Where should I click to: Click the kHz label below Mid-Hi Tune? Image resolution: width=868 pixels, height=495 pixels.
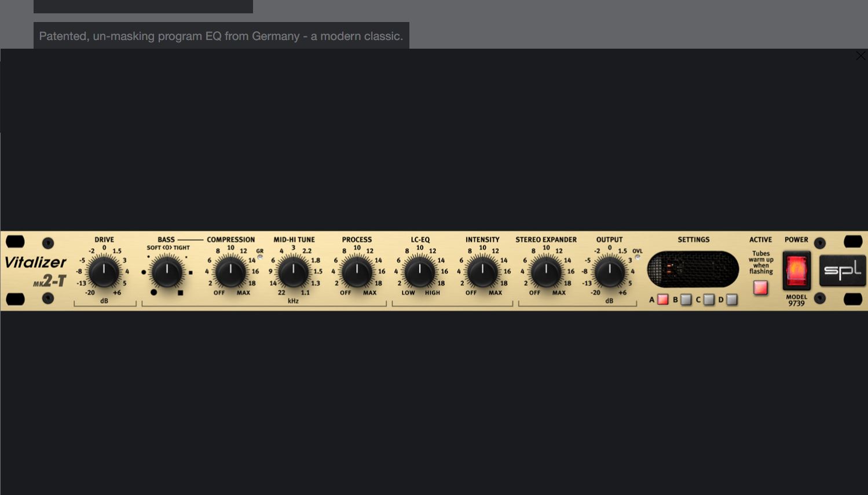pos(293,301)
